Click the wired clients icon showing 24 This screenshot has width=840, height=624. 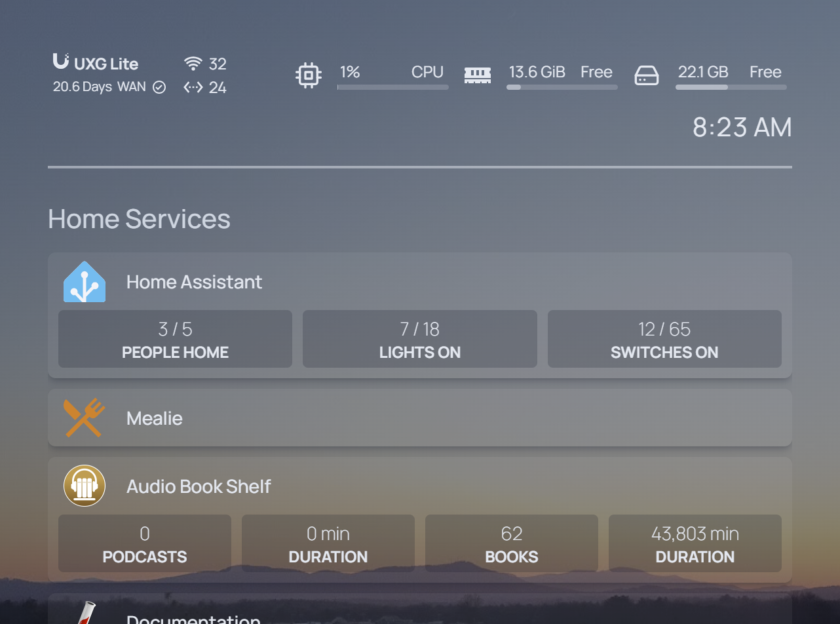193,87
